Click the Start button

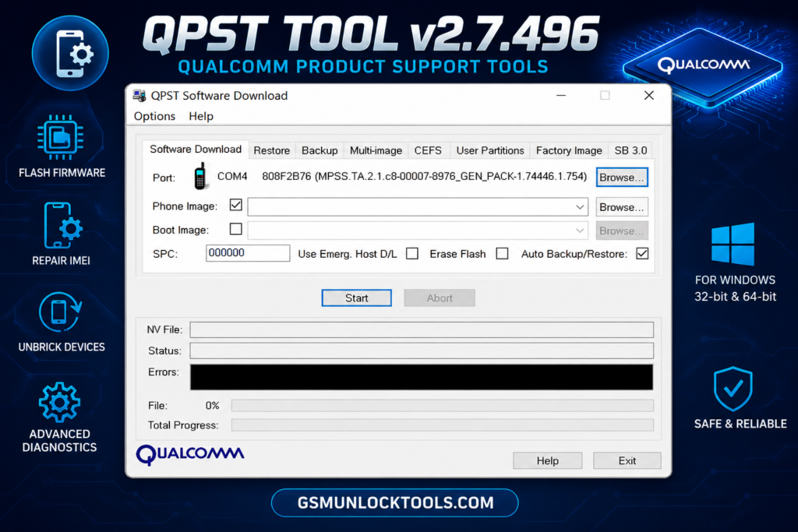tap(357, 298)
